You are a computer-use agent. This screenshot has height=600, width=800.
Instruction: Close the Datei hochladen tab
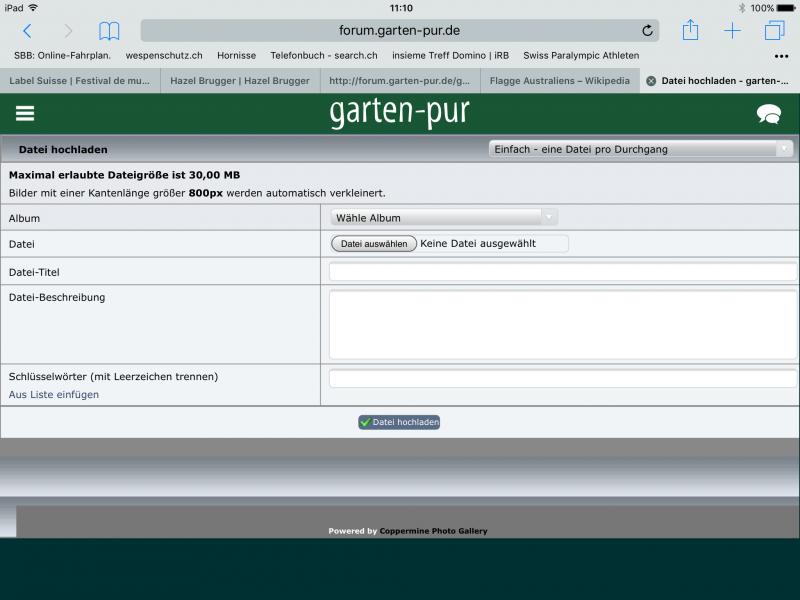click(x=651, y=81)
